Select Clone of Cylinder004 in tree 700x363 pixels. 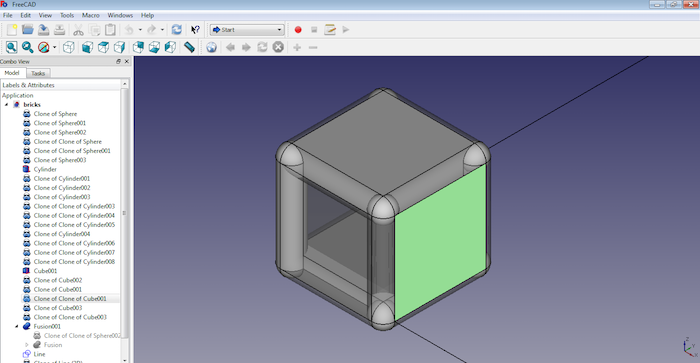62,234
